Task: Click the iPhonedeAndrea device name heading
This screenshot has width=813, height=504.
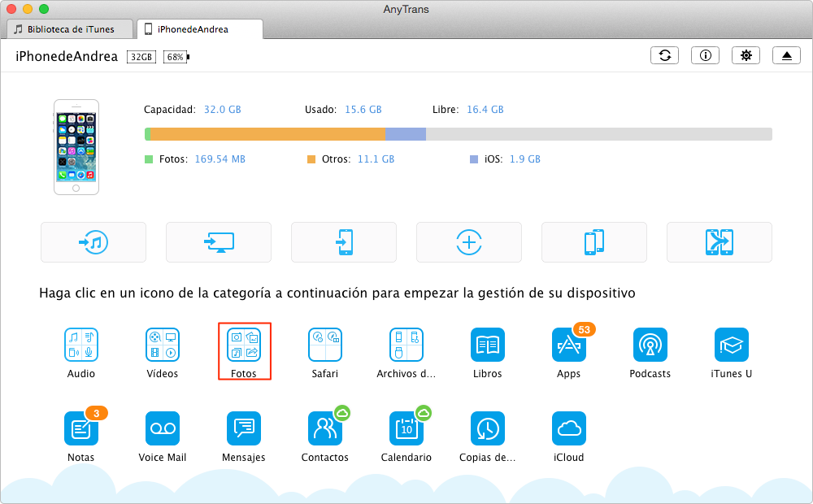Action: coord(67,57)
